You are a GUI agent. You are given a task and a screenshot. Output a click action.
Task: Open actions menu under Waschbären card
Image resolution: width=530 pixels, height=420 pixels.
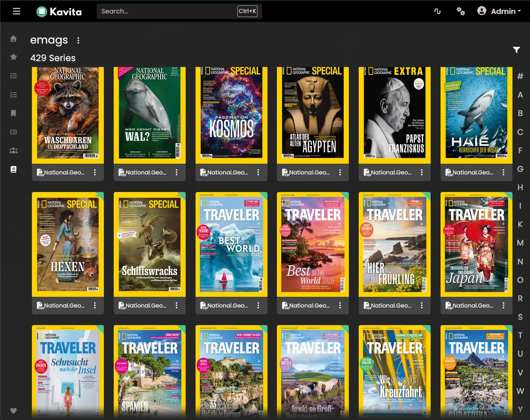click(95, 173)
